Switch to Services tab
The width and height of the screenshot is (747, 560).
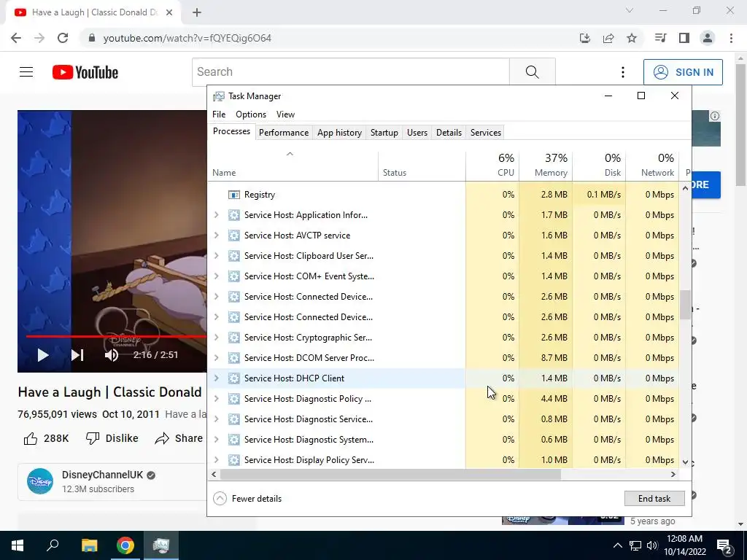[x=485, y=133]
